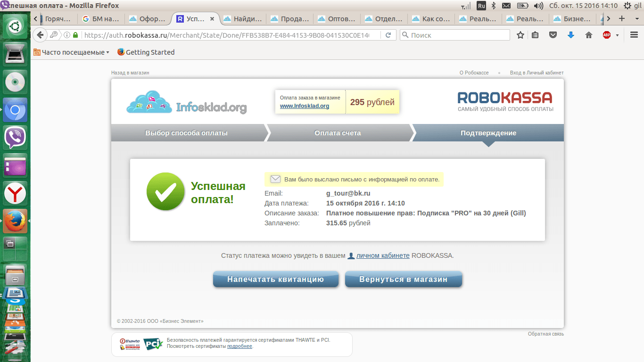Go to the Firefox home page
644x362 pixels.
coord(589,35)
